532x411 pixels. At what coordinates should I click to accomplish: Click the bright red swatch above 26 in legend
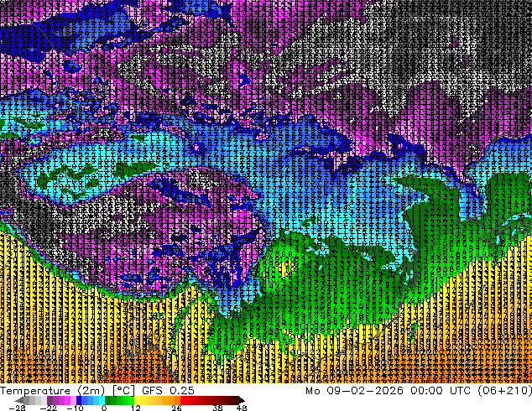point(183,400)
